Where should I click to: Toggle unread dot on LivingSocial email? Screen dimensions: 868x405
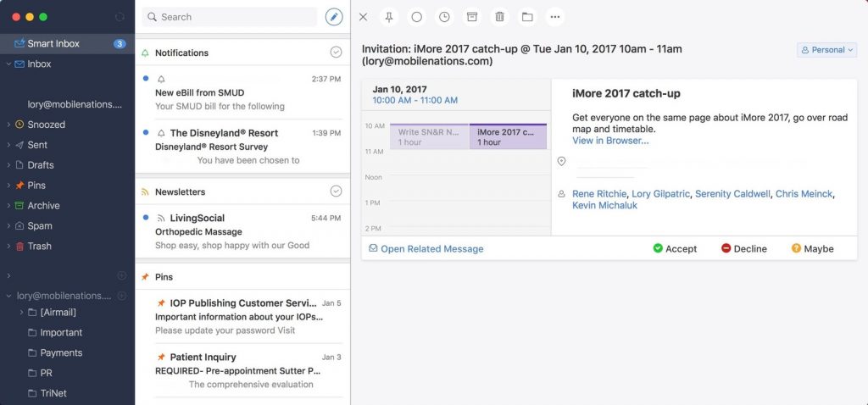[146, 218]
